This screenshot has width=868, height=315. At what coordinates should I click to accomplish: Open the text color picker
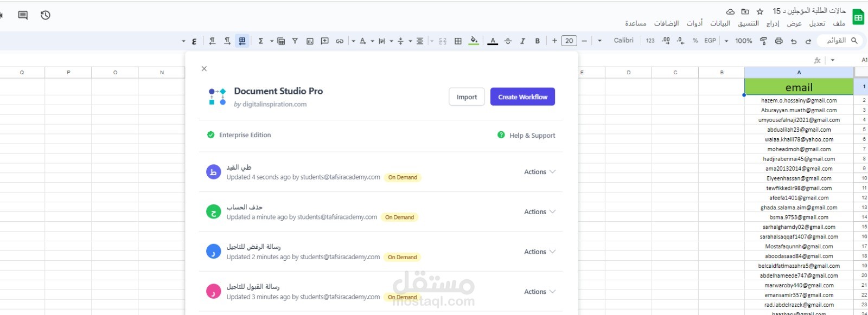(x=493, y=41)
